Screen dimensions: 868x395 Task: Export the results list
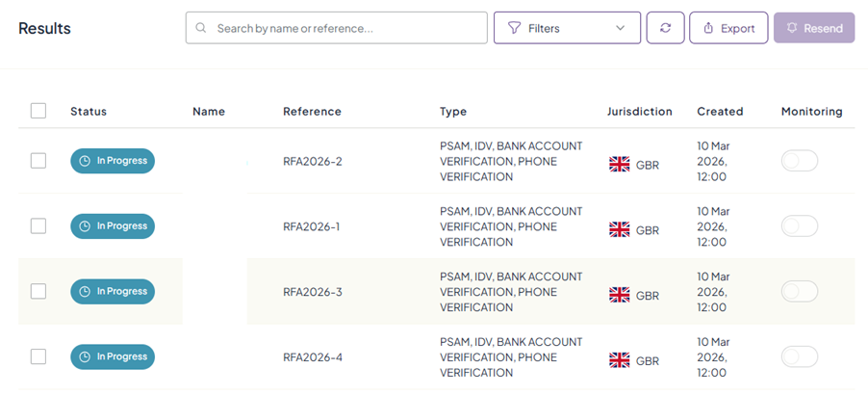[728, 28]
